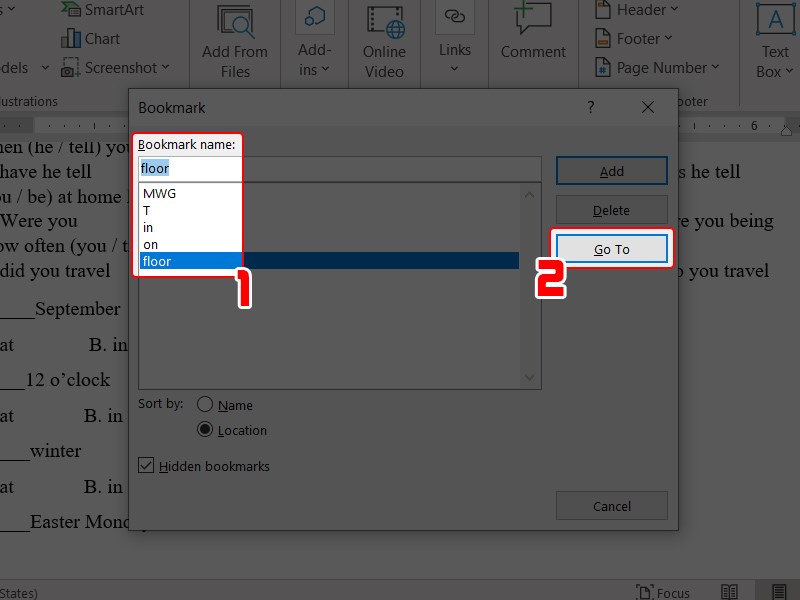Click the Help question mark in Bookmark dialog

tap(591, 107)
